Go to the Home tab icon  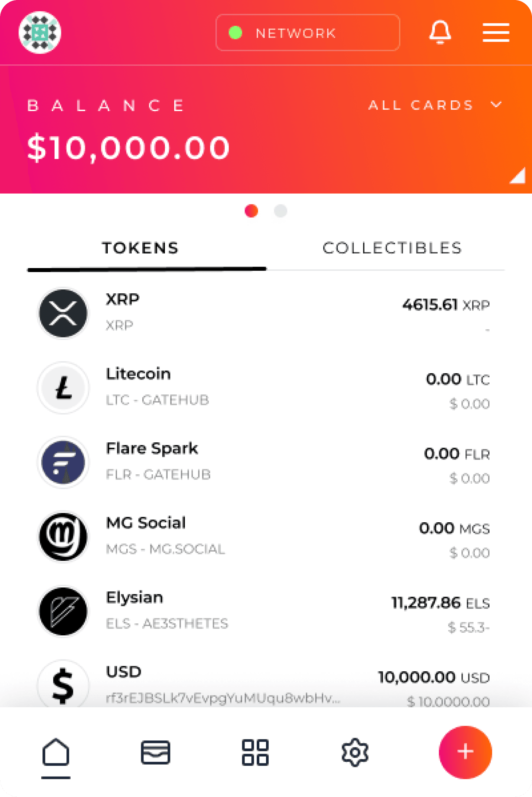[56, 753]
